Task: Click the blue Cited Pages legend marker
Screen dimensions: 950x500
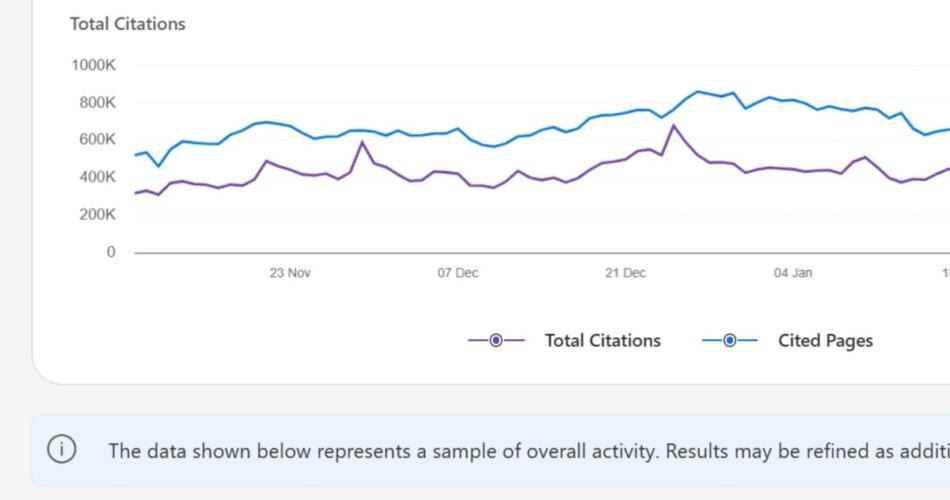Action: coord(729,341)
